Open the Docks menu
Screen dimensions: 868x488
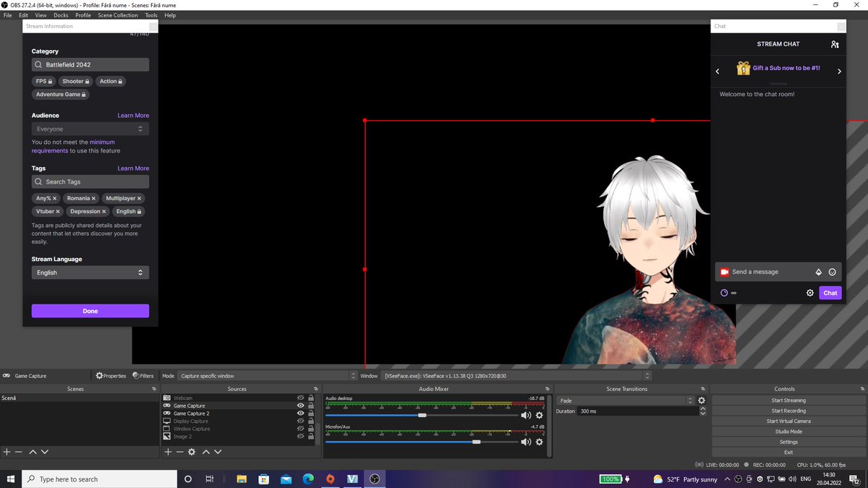coord(61,15)
